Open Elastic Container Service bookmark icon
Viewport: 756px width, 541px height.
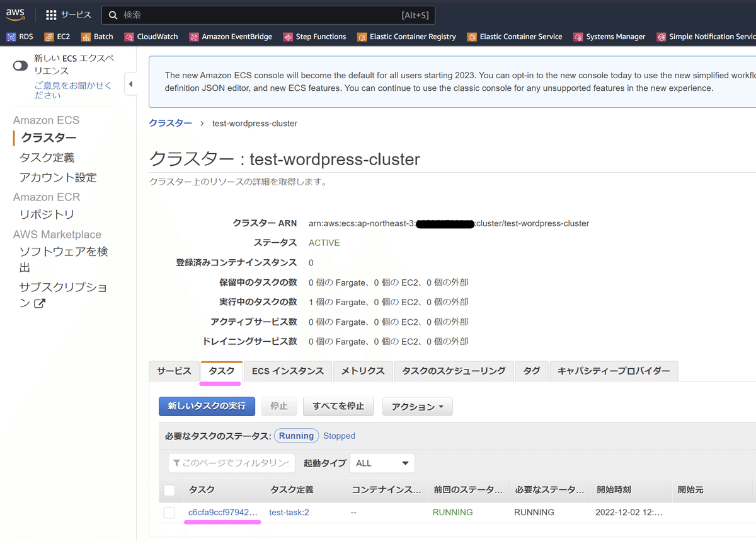click(x=472, y=37)
